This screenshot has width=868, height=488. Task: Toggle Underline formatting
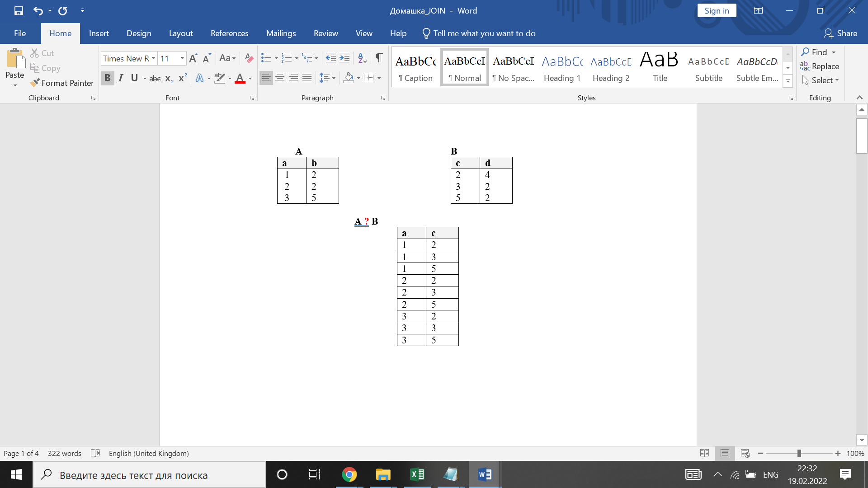tap(134, 78)
